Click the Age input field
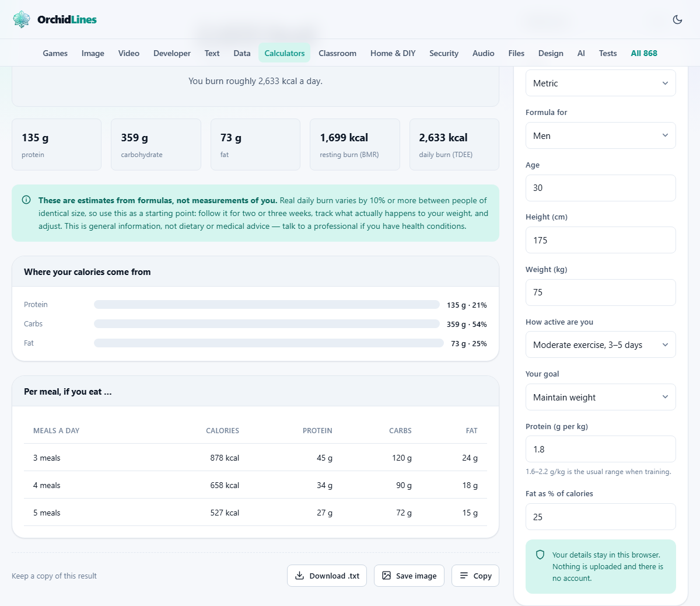 [601, 188]
